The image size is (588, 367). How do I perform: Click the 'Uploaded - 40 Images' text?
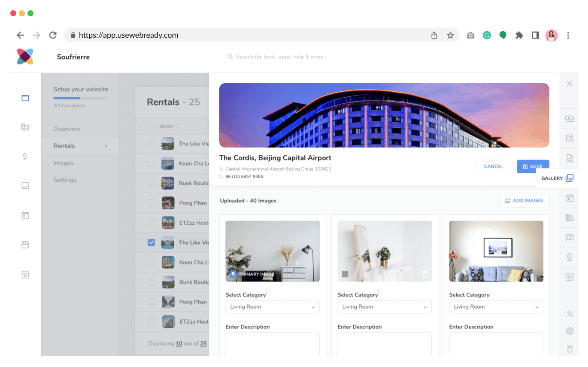(x=248, y=201)
